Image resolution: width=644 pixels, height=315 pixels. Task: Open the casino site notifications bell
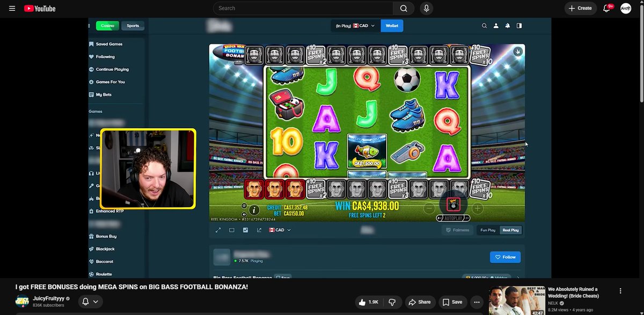click(507, 25)
